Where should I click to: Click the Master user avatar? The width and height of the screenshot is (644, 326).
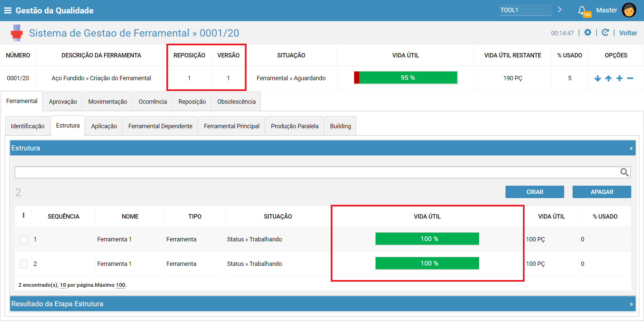tap(629, 10)
